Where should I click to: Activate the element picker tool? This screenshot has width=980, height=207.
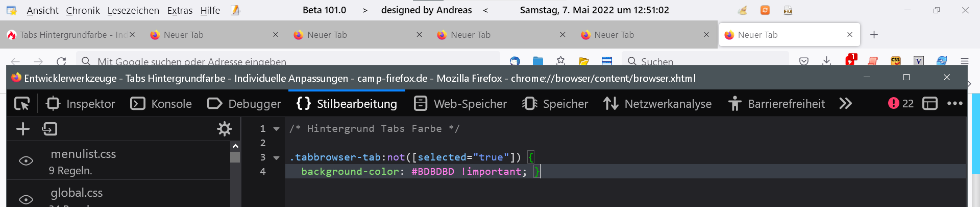point(22,104)
